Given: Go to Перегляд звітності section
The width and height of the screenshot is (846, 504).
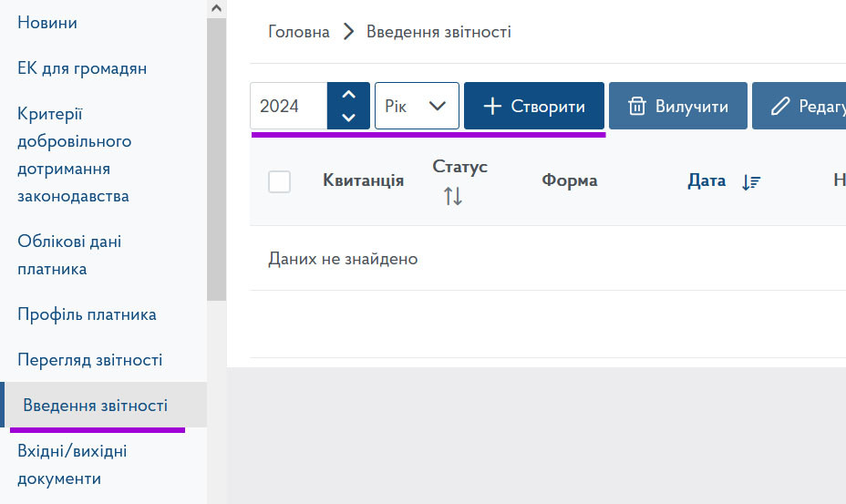Looking at the screenshot, I should [x=89, y=360].
